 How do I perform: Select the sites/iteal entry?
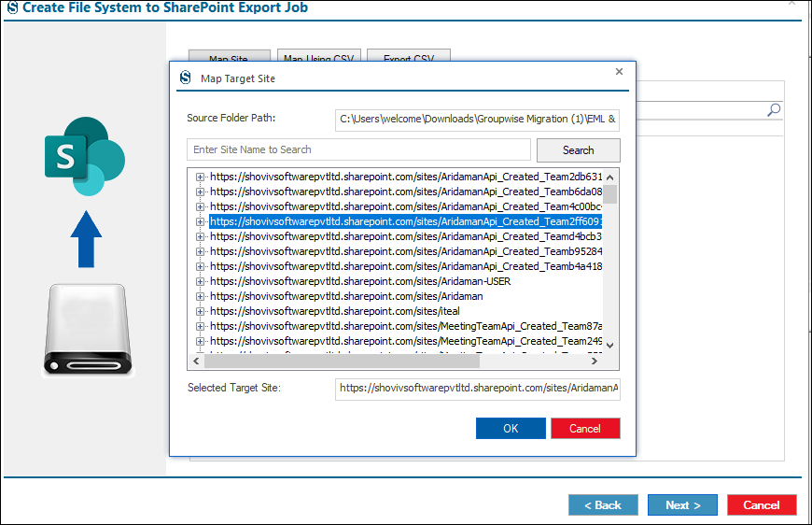tap(335, 311)
